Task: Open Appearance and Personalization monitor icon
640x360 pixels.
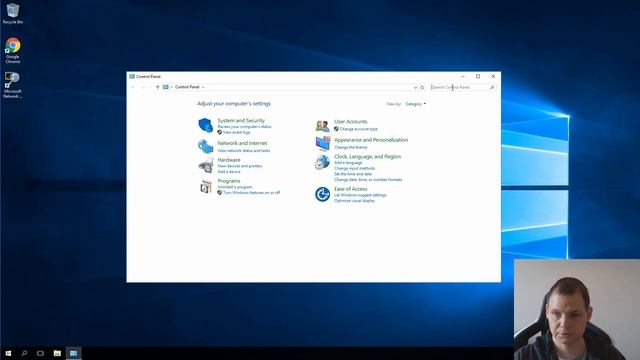Action: pos(322,143)
